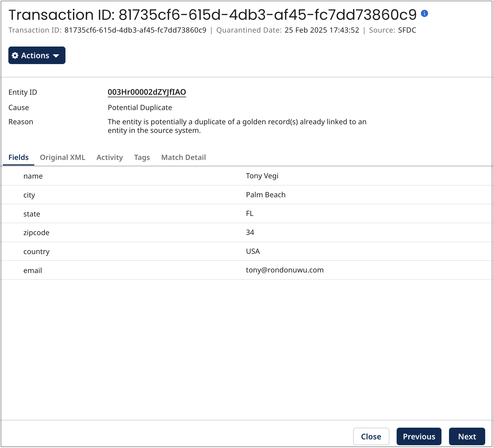Viewport: 493px width, 448px height.
Task: Click the gear icon on Actions button
Action: pyautogui.click(x=15, y=55)
